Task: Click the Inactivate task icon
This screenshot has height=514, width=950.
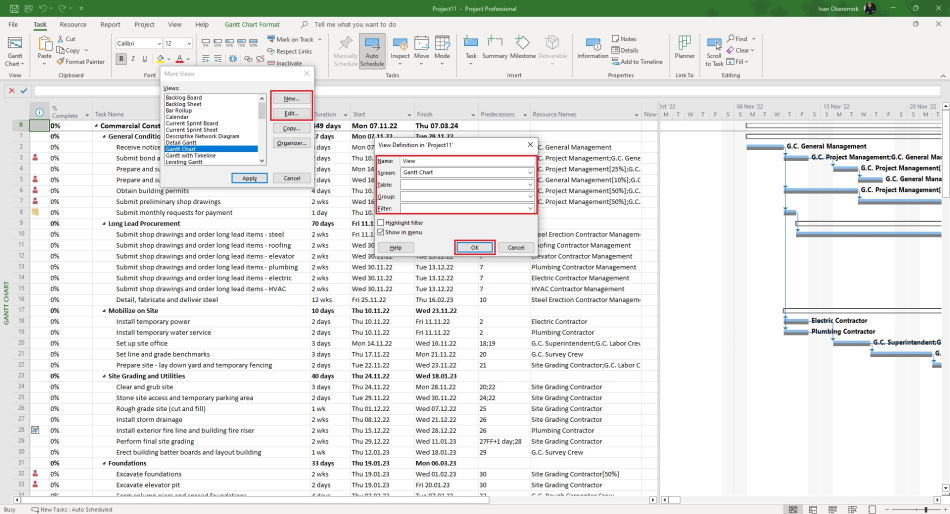Action: point(271,63)
